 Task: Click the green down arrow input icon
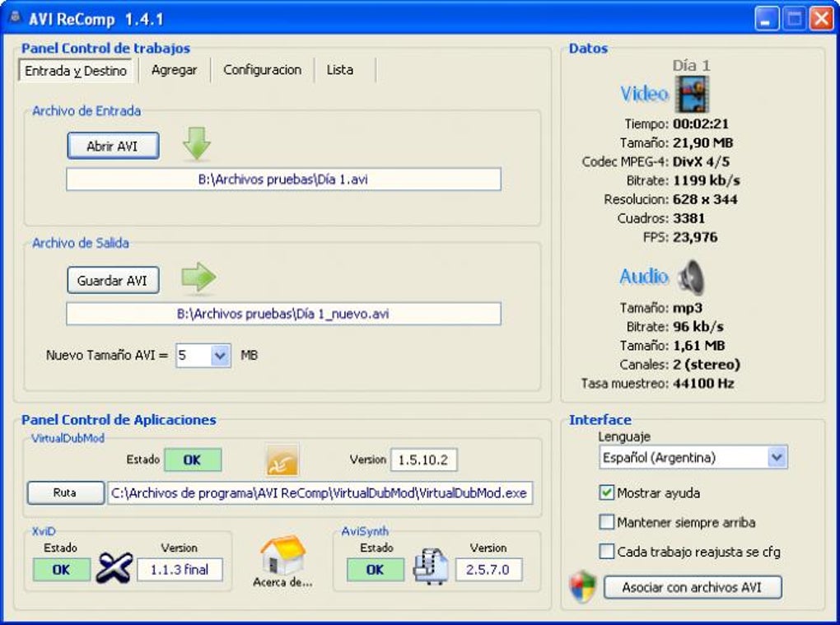tap(197, 143)
